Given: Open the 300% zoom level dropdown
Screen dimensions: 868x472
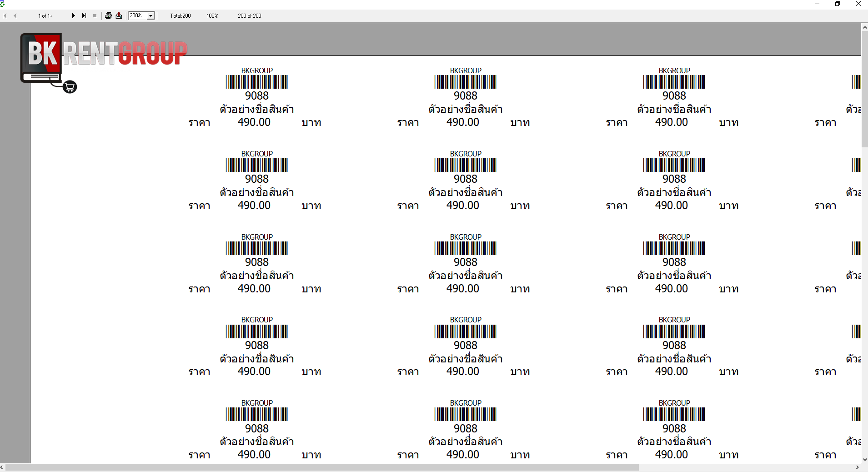Looking at the screenshot, I should 151,16.
